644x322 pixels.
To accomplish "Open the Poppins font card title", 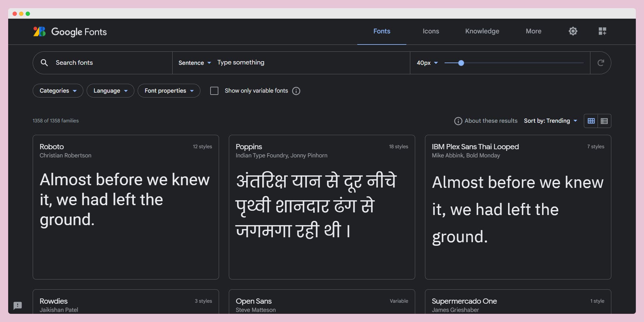I will click(249, 147).
